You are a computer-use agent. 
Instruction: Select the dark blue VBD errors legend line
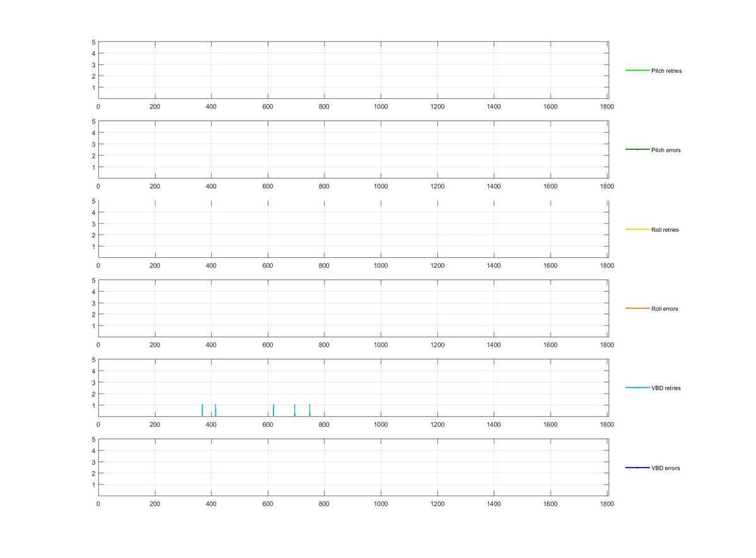[x=637, y=468]
